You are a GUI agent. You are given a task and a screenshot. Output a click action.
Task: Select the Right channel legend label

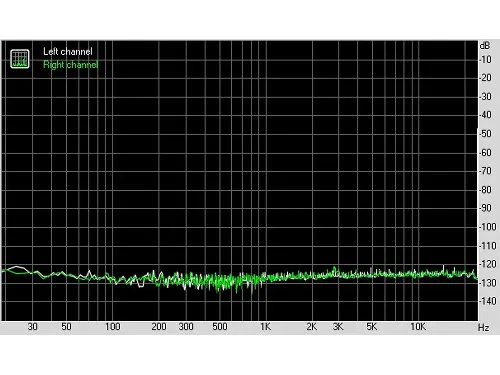[x=71, y=64]
